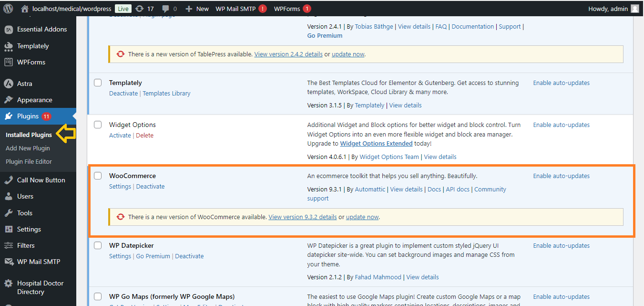Viewport: 644px width, 306px height.
Task: Click the WordPress logo icon in admin bar
Action: click(x=8, y=9)
